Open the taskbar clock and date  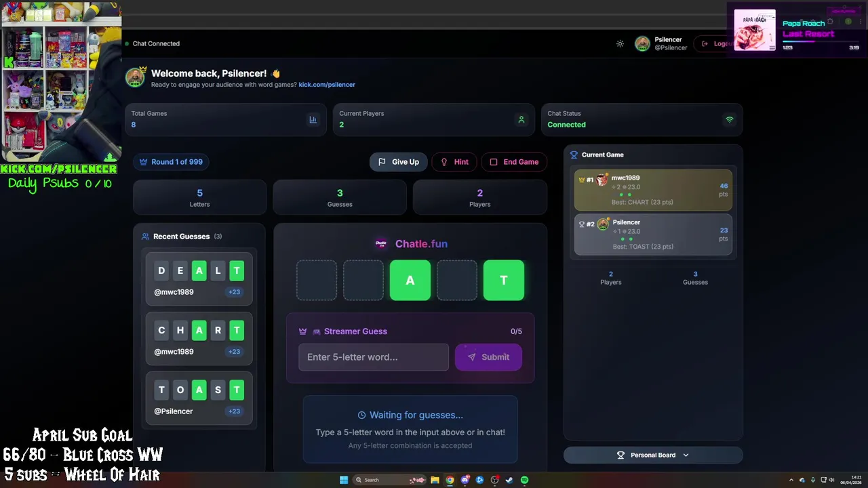pyautogui.click(x=851, y=480)
